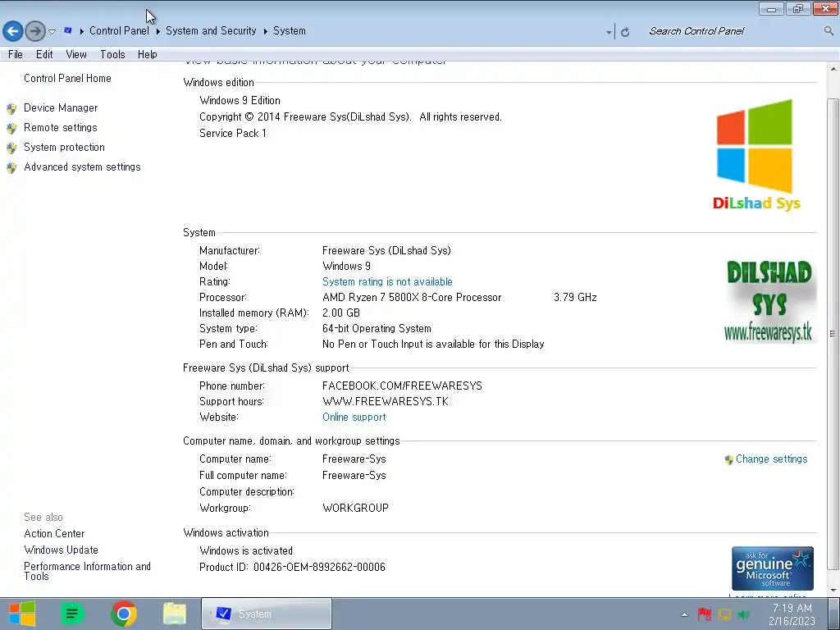Open the View menu
840x630 pixels.
point(76,54)
